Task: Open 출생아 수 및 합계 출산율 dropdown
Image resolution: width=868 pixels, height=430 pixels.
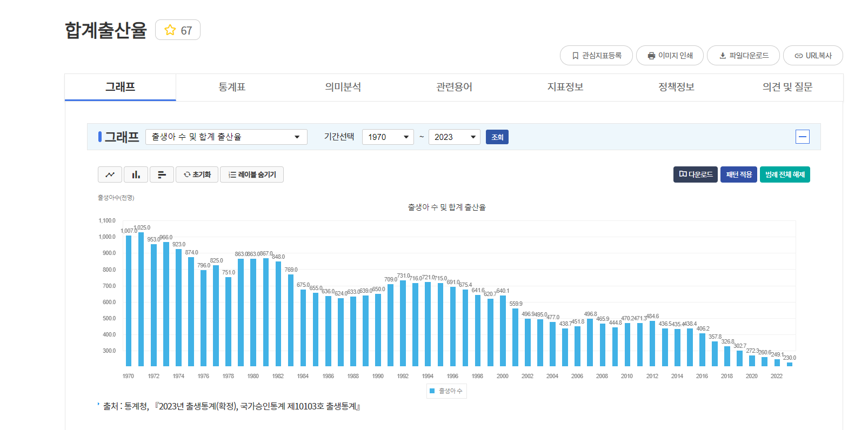Action: point(226,137)
